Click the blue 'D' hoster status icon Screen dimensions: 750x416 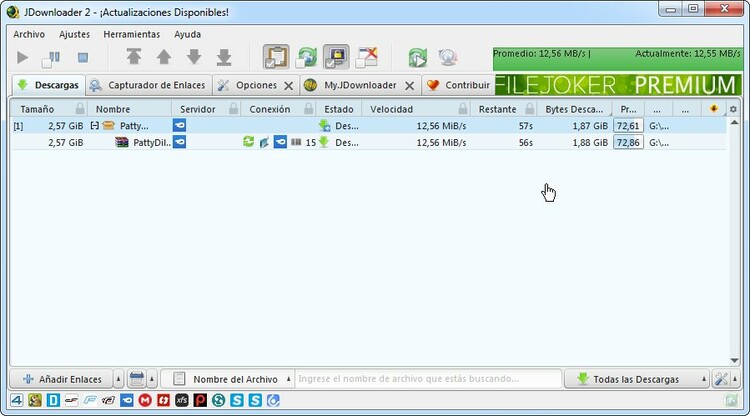point(53,400)
